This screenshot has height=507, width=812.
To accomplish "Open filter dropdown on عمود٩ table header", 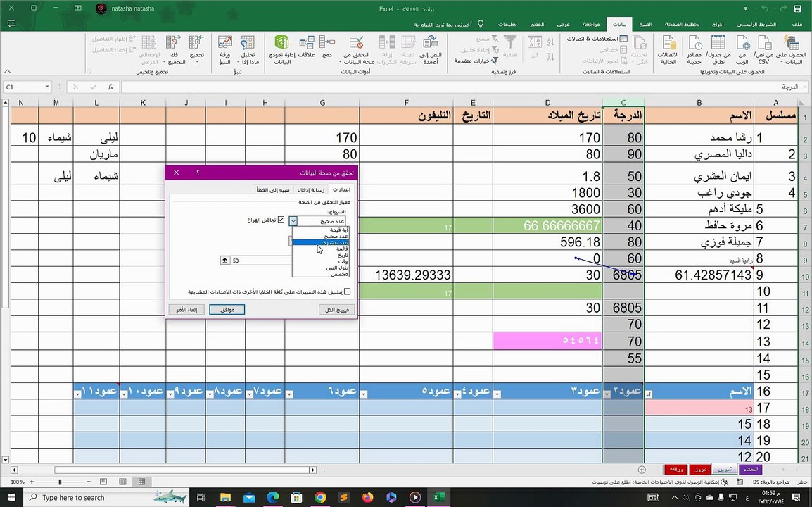I will point(170,394).
